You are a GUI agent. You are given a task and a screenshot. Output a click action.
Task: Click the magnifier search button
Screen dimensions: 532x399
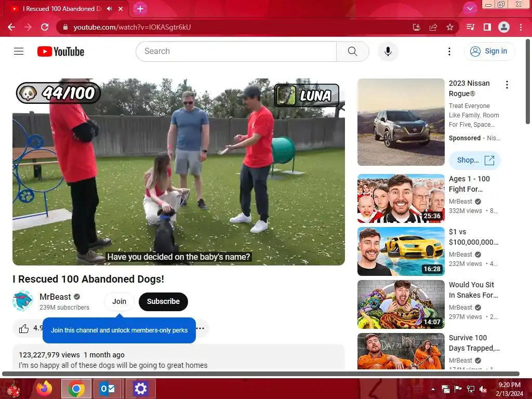coord(353,51)
